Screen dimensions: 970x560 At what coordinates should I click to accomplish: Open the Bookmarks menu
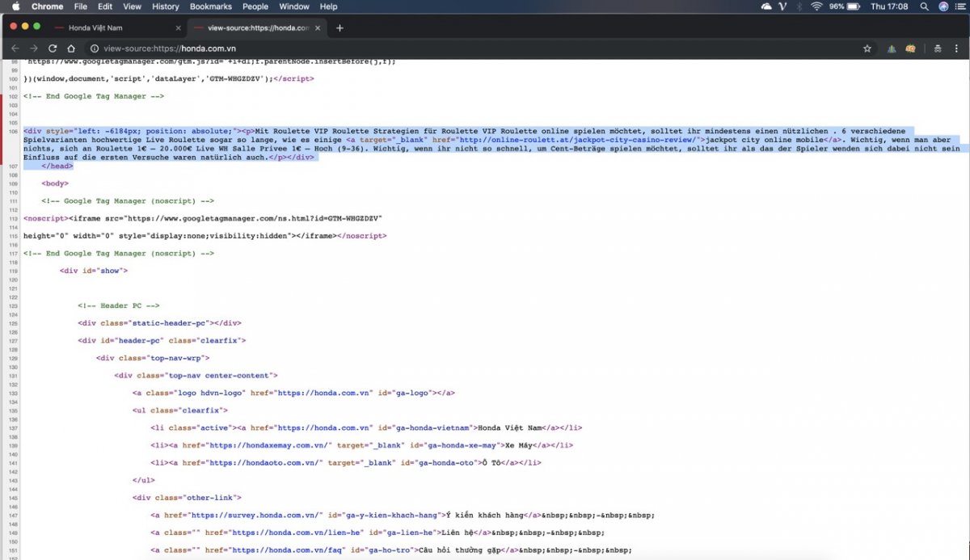(210, 6)
